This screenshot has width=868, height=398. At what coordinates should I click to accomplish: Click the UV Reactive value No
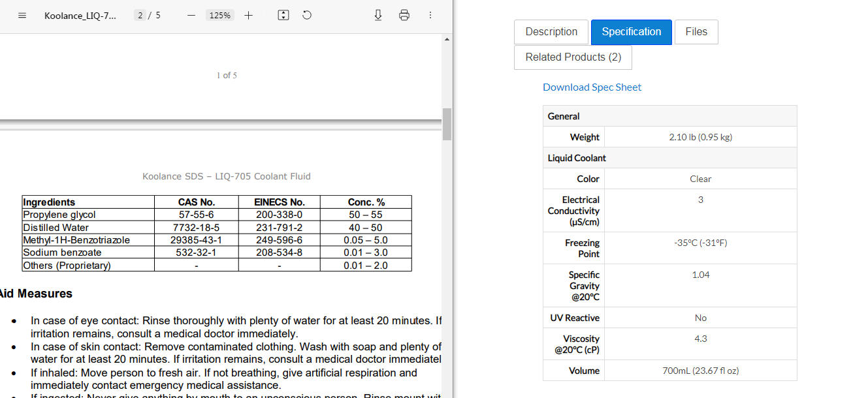click(x=700, y=318)
